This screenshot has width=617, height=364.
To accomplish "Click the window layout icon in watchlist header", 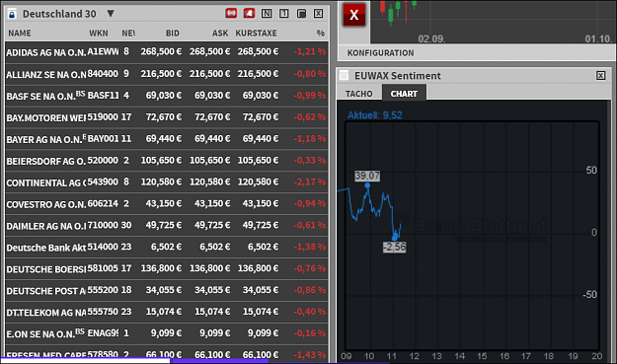I will (301, 14).
